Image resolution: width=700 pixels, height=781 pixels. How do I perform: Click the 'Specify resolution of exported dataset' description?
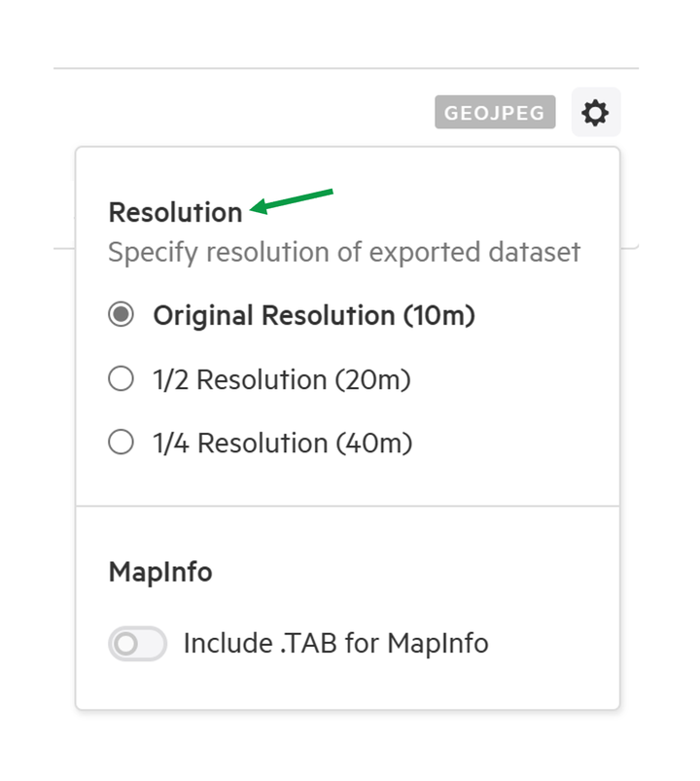click(344, 253)
